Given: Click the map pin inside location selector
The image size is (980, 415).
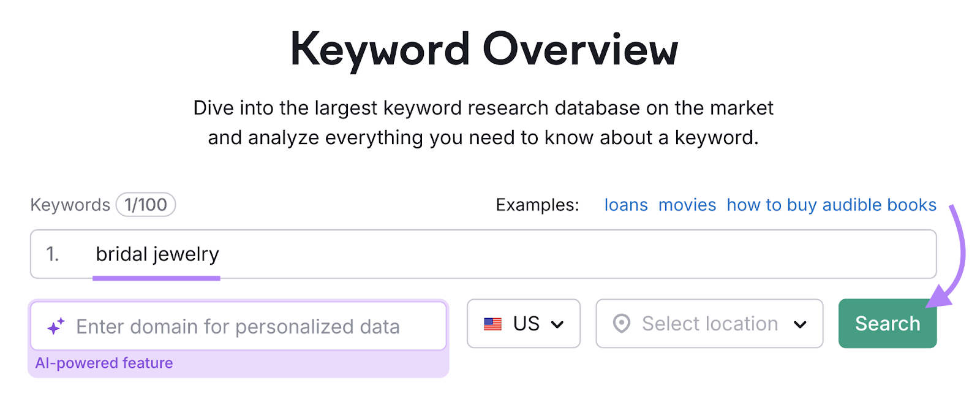Looking at the screenshot, I should pyautogui.click(x=622, y=323).
